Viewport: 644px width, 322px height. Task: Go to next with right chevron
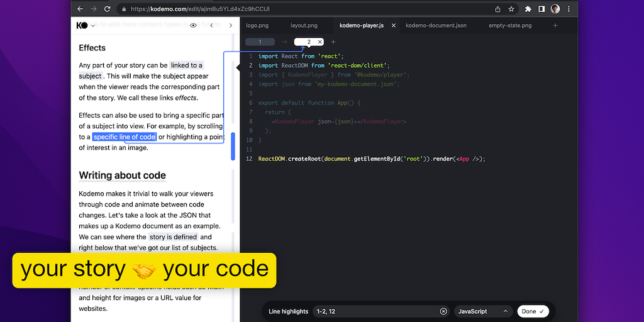pos(230,25)
